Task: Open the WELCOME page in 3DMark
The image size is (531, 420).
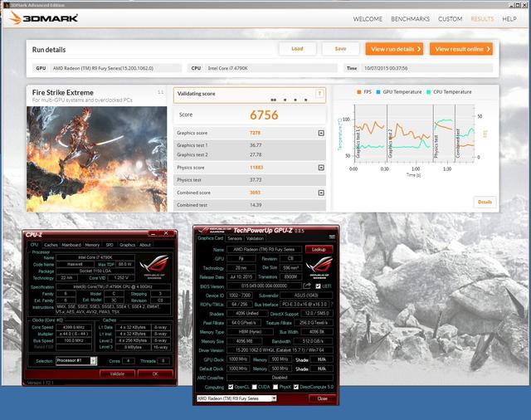Action: [x=368, y=19]
